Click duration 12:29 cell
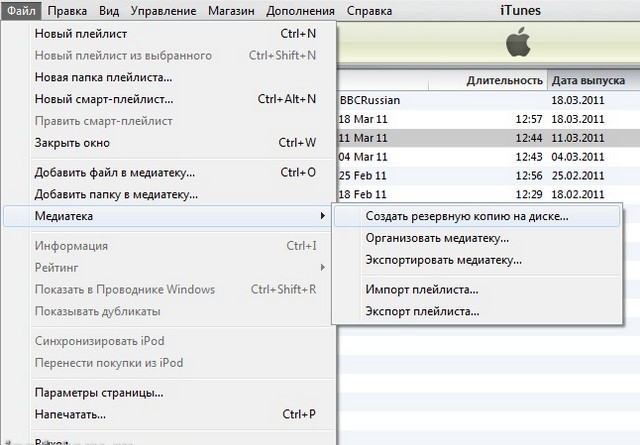 529,194
